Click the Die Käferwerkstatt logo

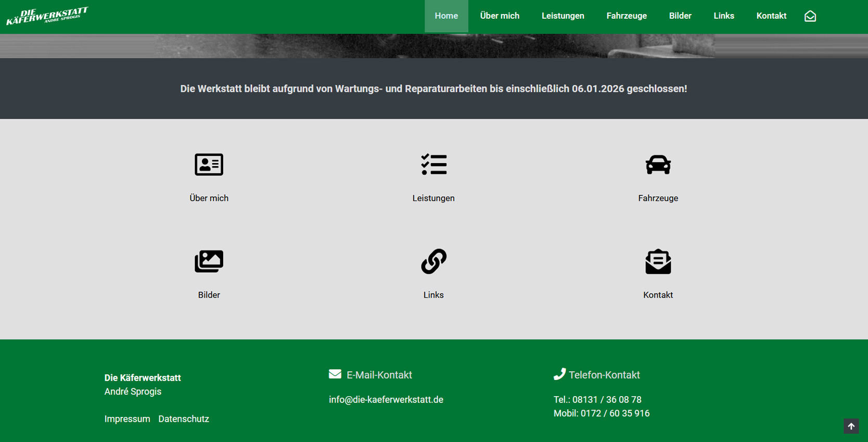[47, 16]
